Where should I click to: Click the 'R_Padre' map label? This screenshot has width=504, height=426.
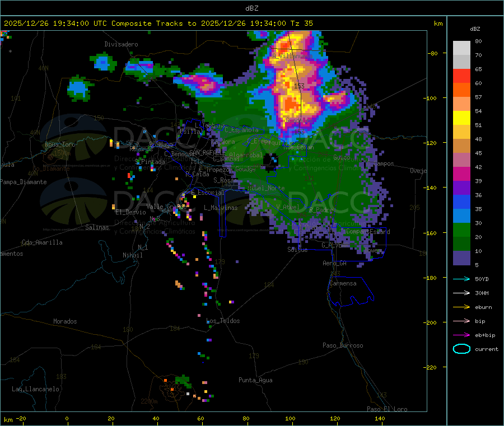(321, 210)
